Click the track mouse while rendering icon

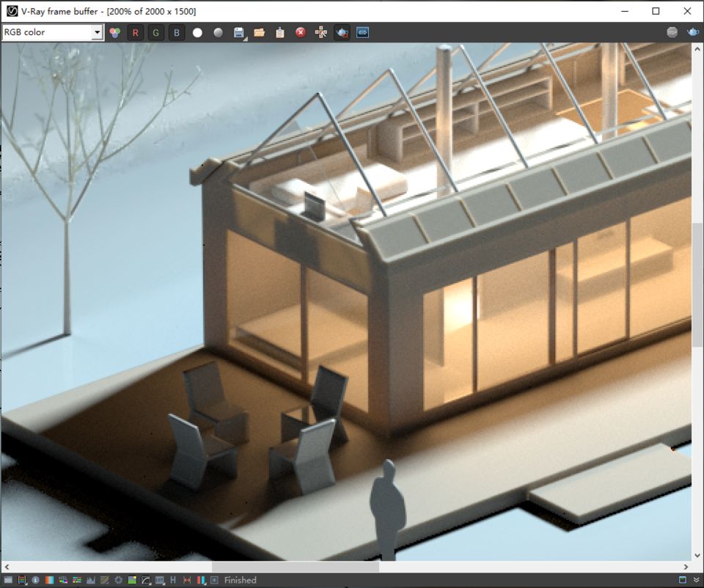pos(321,32)
